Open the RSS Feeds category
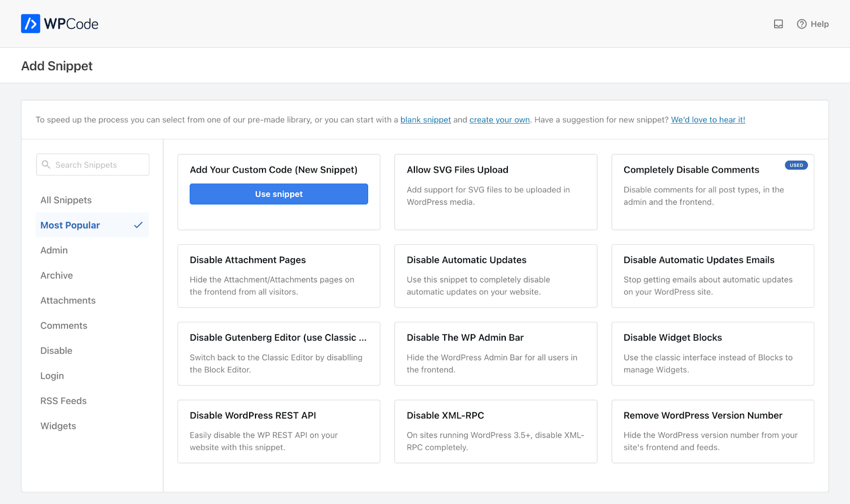Viewport: 850px width, 504px height. (63, 401)
